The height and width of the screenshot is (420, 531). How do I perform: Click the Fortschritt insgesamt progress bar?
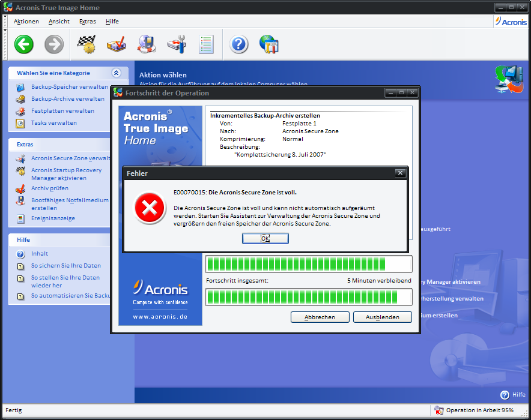(309, 297)
